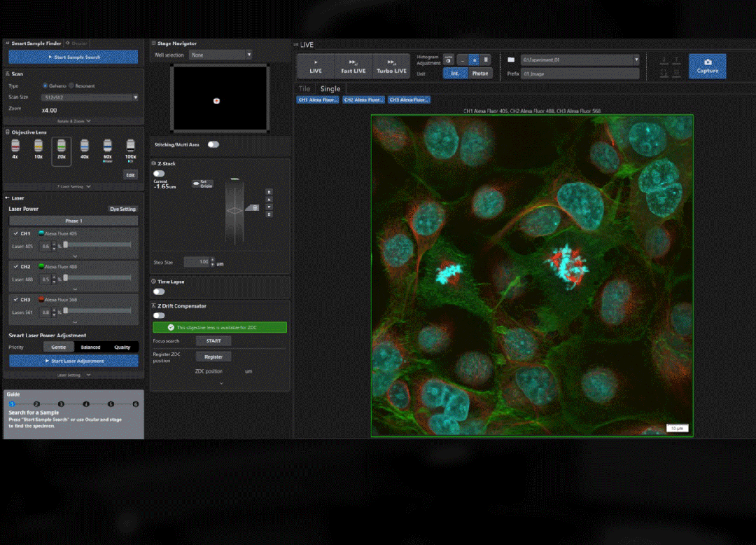Image resolution: width=756 pixels, height=545 pixels.
Task: Click the Capture camera button
Action: [x=707, y=66]
